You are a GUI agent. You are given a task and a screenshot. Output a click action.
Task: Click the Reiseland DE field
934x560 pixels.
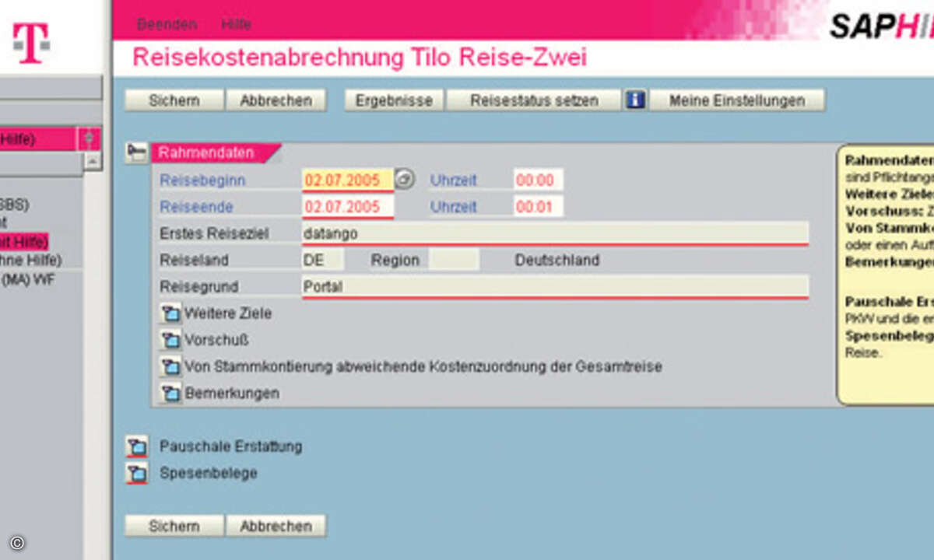(x=322, y=260)
